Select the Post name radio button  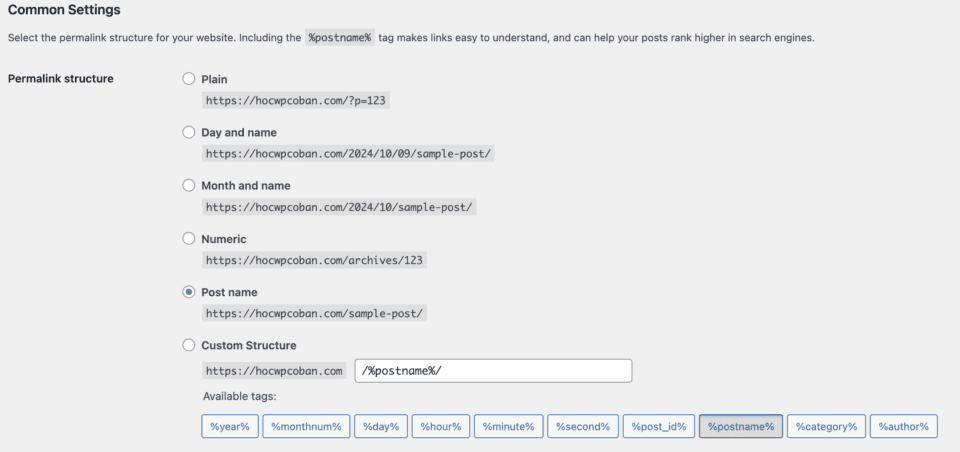click(x=188, y=292)
